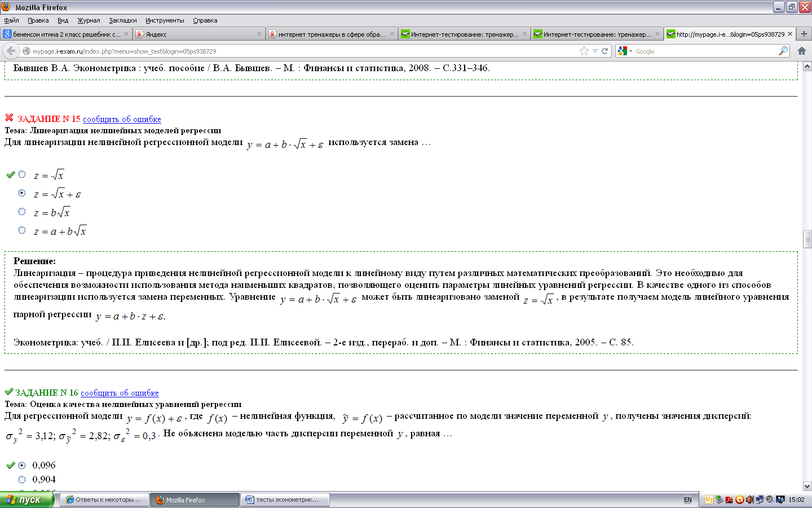Click the 'ЗАДАНИЕ N 15' heading text
The height and width of the screenshot is (508, 812).
(x=49, y=119)
